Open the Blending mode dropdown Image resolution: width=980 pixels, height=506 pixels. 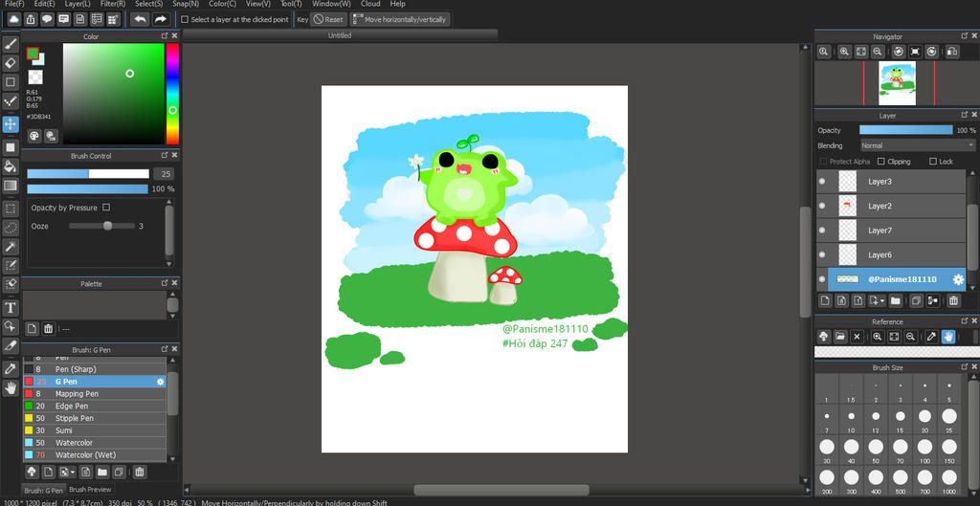tap(918, 145)
